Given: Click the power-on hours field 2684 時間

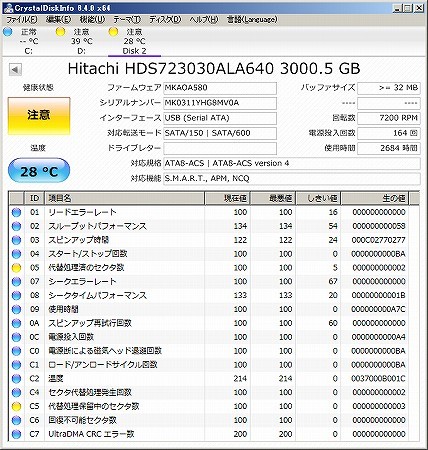Looking at the screenshot, I should pyautogui.click(x=389, y=148).
